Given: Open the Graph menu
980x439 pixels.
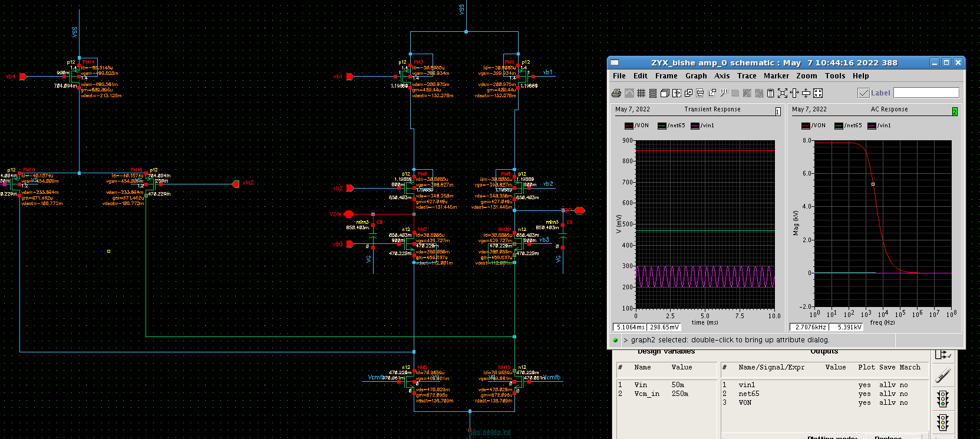Looking at the screenshot, I should (x=695, y=76).
